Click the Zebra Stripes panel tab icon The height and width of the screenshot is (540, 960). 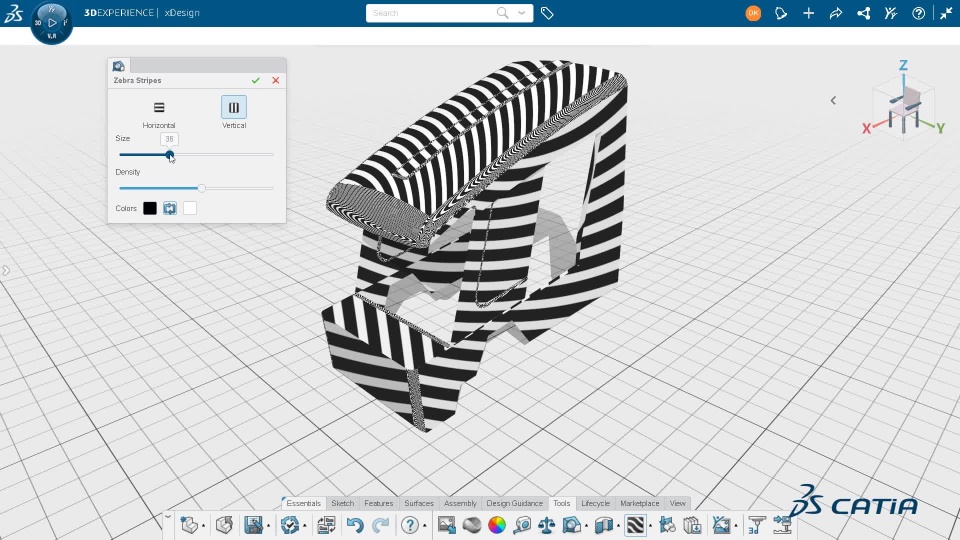point(119,66)
